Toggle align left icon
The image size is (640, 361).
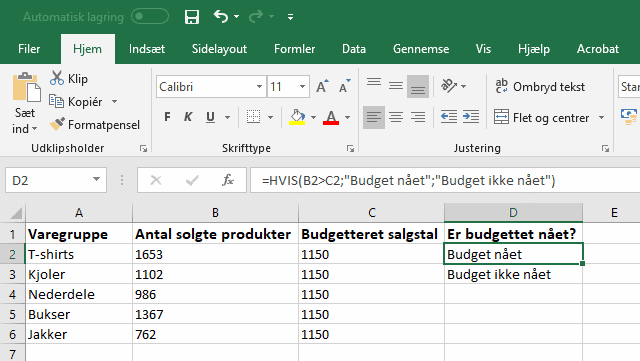[373, 118]
